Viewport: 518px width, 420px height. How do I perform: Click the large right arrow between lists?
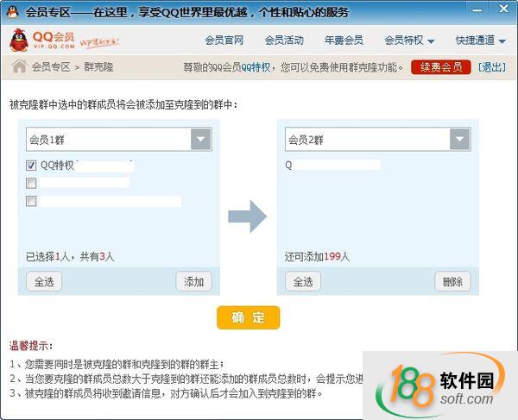tap(247, 216)
